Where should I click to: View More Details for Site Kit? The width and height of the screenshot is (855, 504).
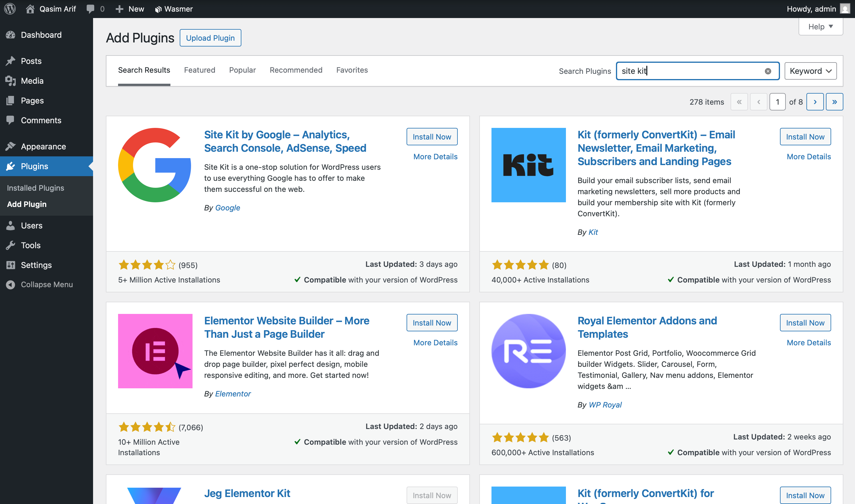[435, 157]
